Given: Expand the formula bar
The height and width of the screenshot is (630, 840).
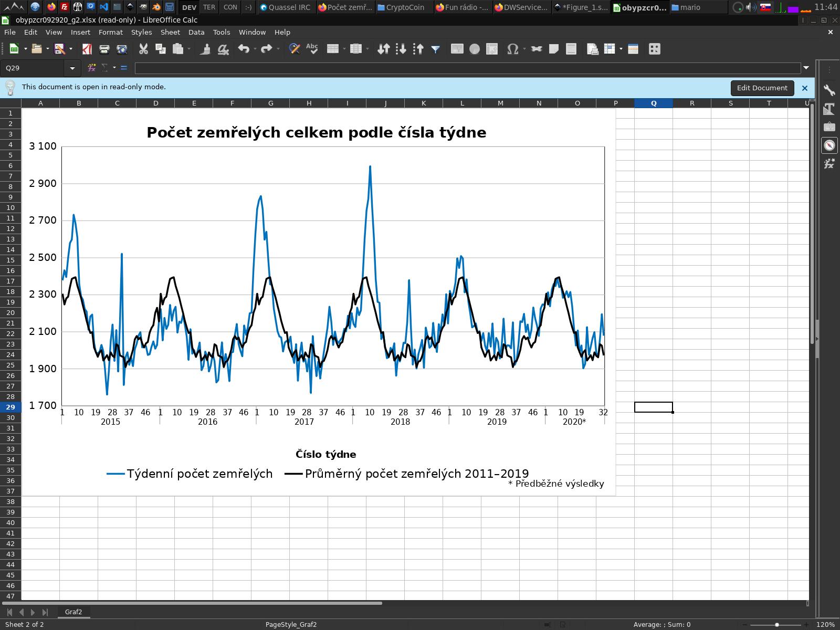Looking at the screenshot, I should coord(806,68).
